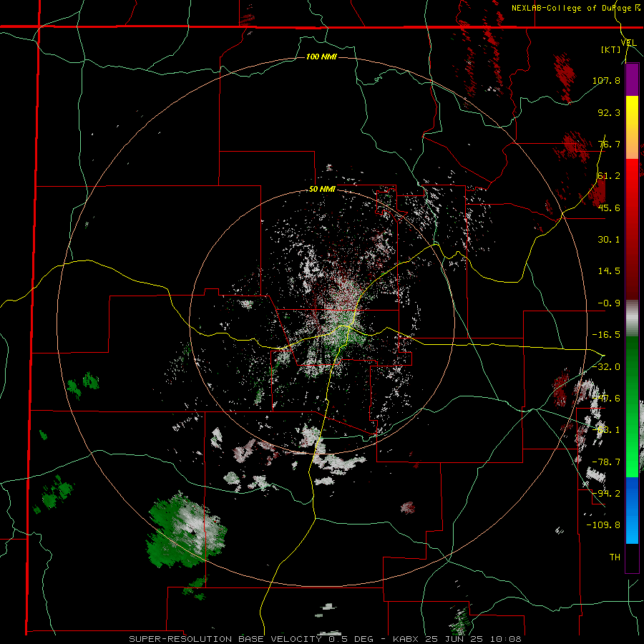Select the -16.5 scale value
644x644 pixels.
[x=606, y=335]
